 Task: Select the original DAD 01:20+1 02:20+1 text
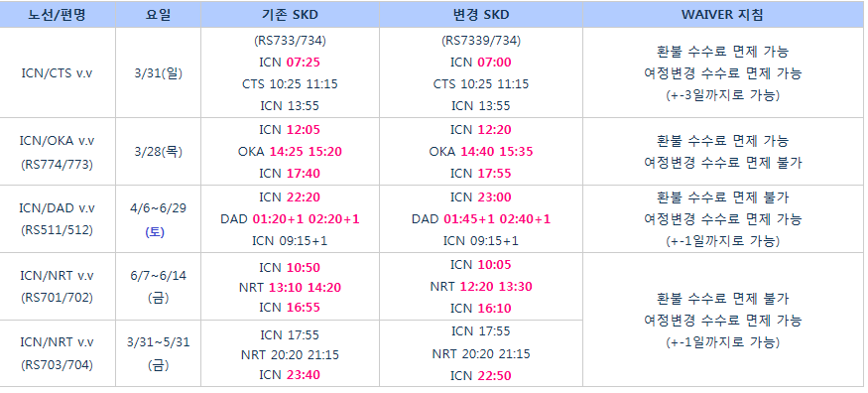tap(290, 219)
